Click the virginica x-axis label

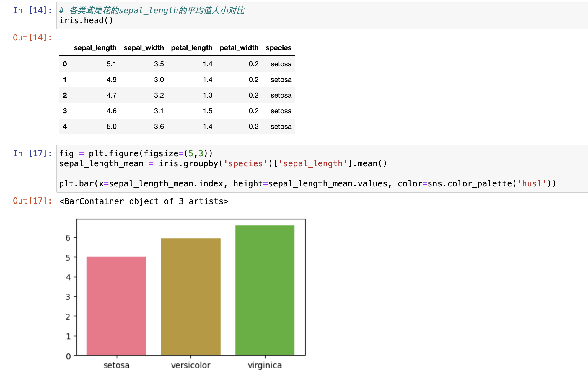point(265,365)
